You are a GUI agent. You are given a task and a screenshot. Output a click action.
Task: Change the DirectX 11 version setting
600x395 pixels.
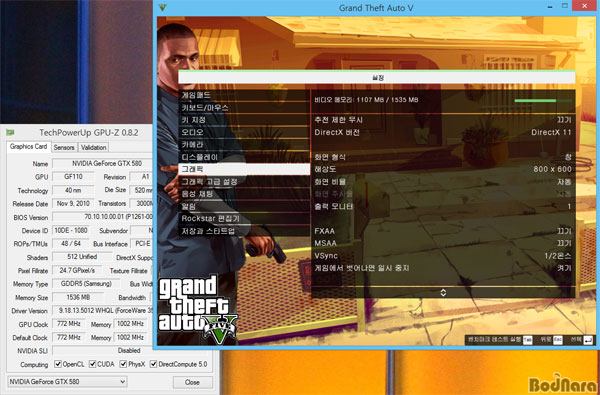(x=443, y=132)
